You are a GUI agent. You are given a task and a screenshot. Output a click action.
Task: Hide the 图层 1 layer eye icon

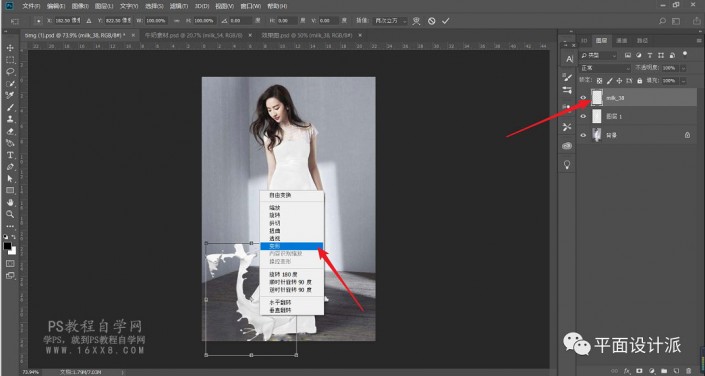coord(584,116)
